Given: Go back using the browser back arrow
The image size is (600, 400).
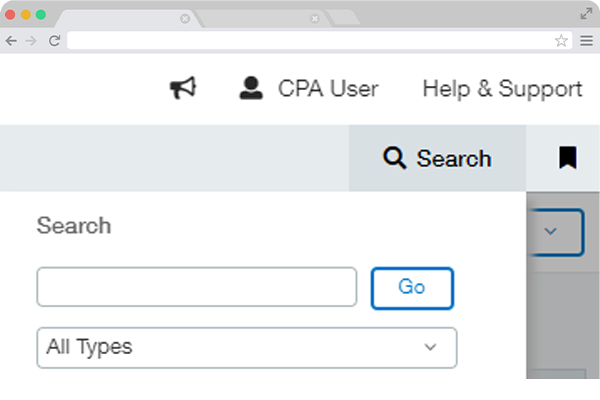Looking at the screenshot, I should pyautogui.click(x=11, y=41).
